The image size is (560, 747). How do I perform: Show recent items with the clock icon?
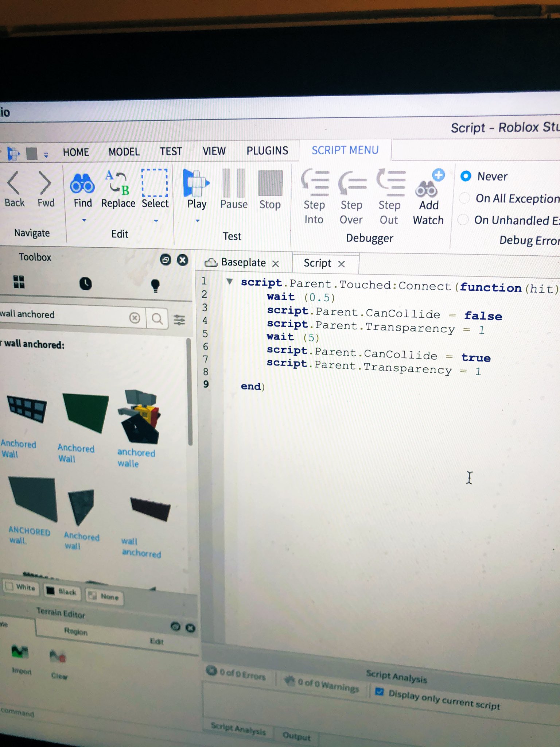(86, 284)
